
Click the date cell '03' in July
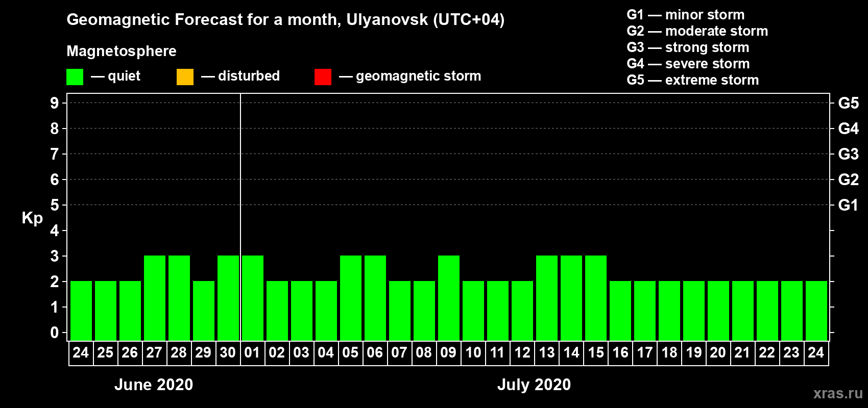point(301,353)
